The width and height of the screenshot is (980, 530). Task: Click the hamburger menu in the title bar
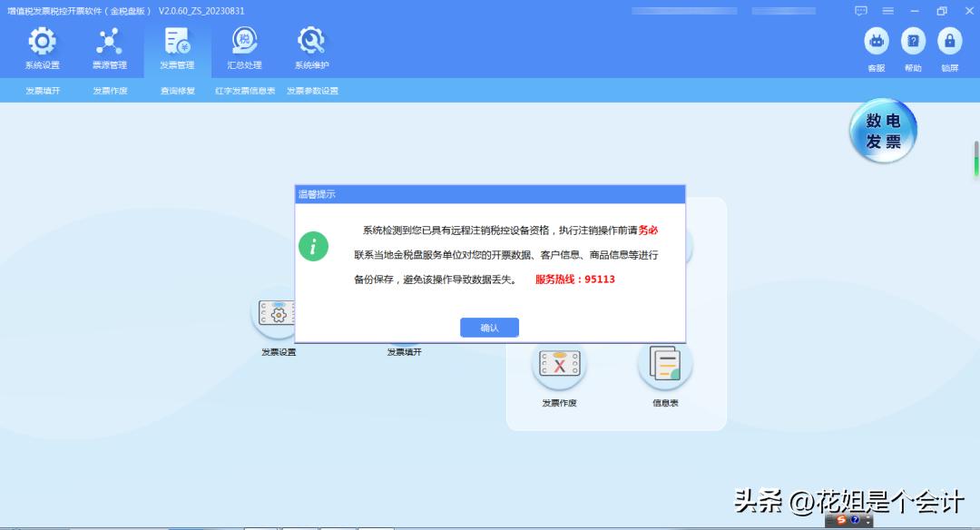tap(887, 10)
